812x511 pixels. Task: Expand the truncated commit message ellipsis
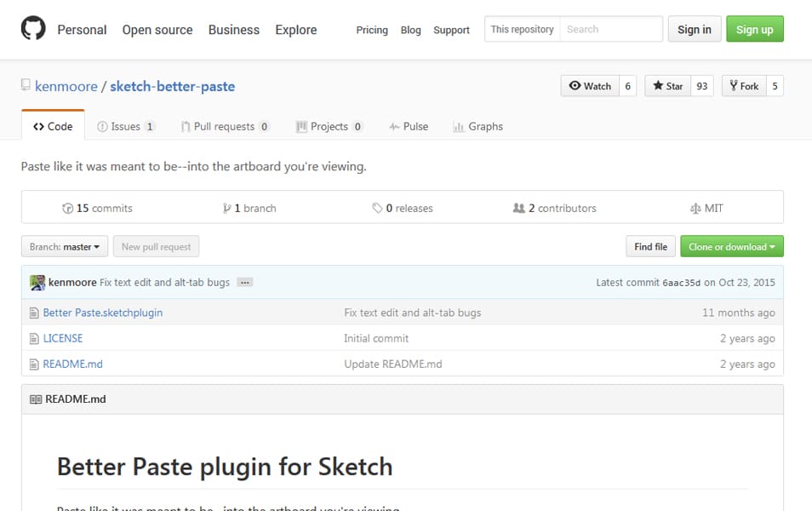pyautogui.click(x=244, y=282)
